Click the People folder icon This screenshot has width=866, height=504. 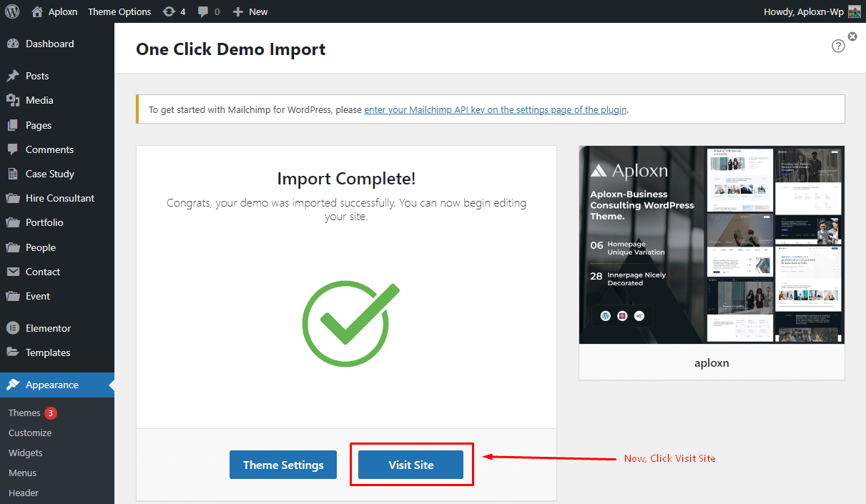click(x=13, y=247)
